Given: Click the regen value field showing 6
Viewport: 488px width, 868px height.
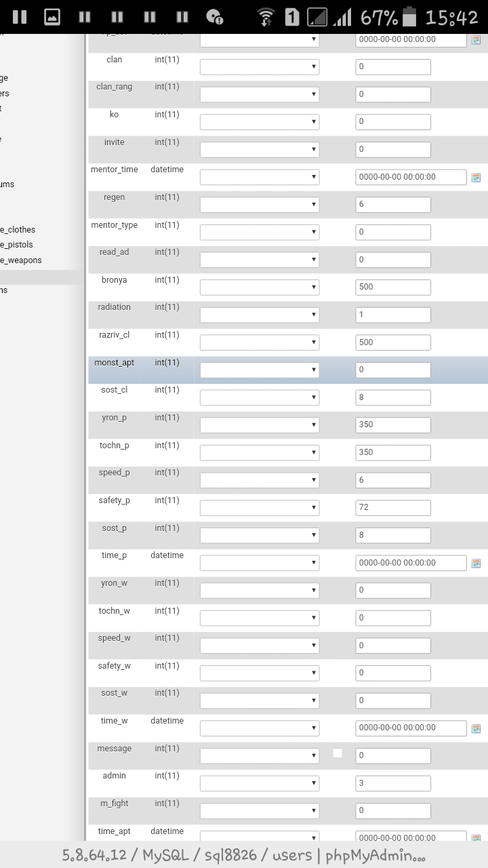Looking at the screenshot, I should (x=392, y=205).
